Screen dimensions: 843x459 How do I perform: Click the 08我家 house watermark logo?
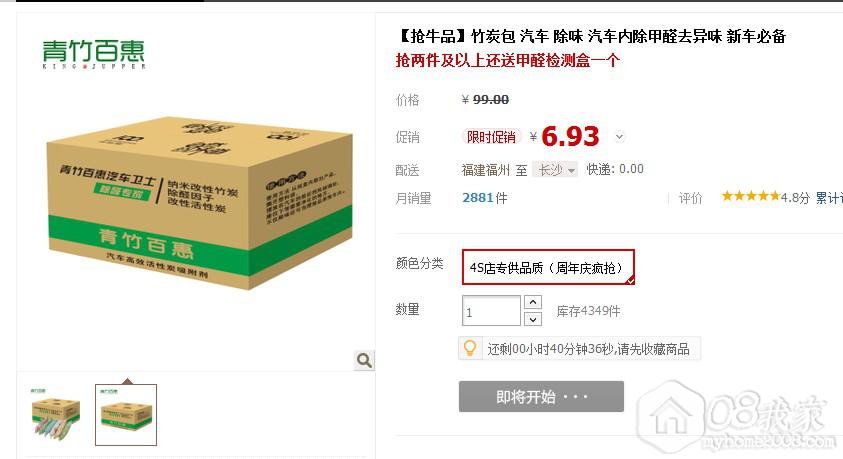pyautogui.click(x=737, y=417)
